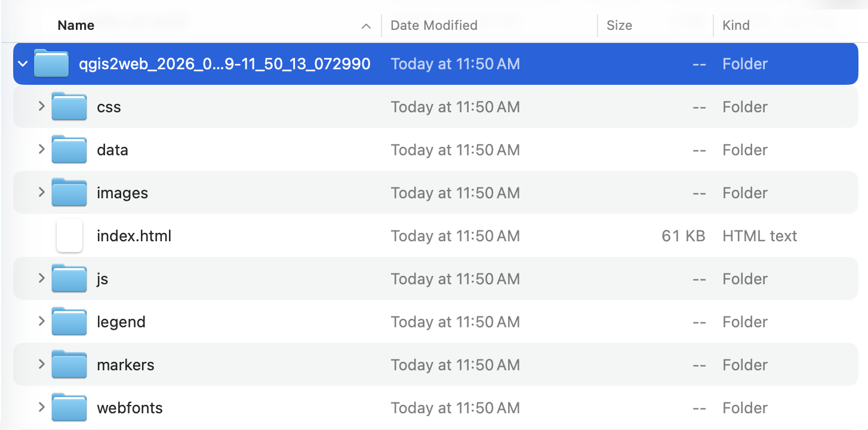Expand the images folder

click(41, 192)
